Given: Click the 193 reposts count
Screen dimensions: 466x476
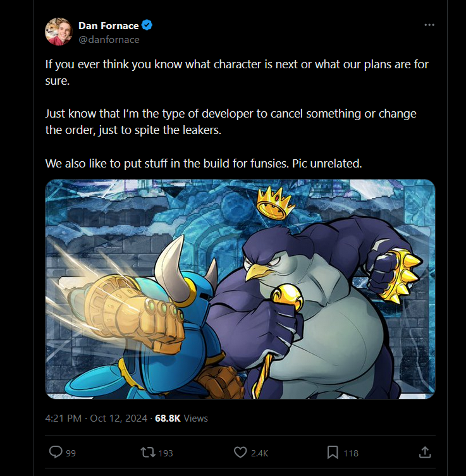Looking at the screenshot, I should click(x=166, y=453).
